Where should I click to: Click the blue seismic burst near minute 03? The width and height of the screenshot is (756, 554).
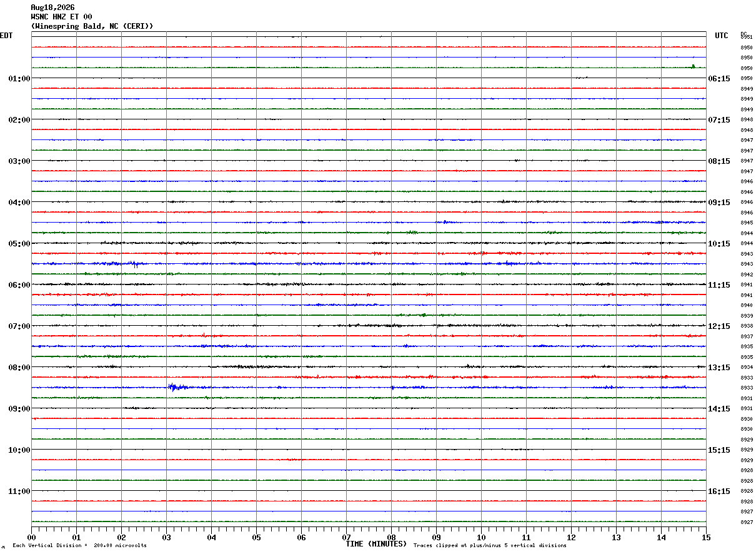(x=176, y=387)
